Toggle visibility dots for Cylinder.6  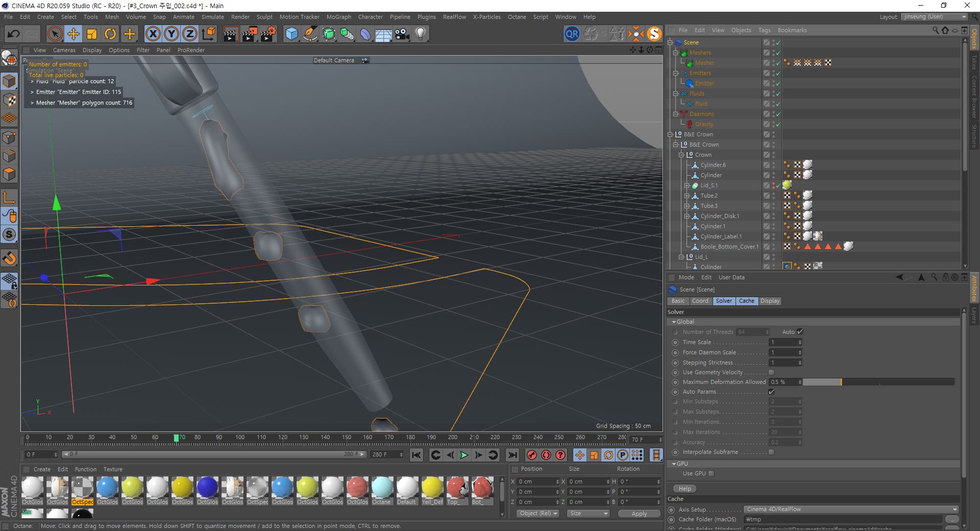tap(774, 165)
